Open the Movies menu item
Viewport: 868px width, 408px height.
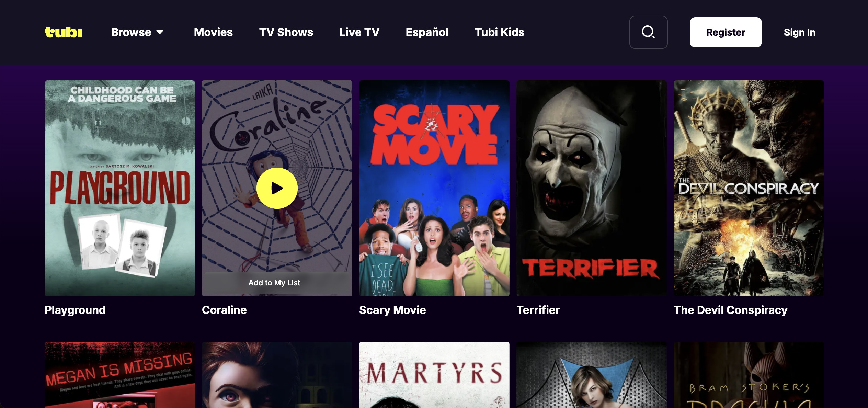coord(213,32)
